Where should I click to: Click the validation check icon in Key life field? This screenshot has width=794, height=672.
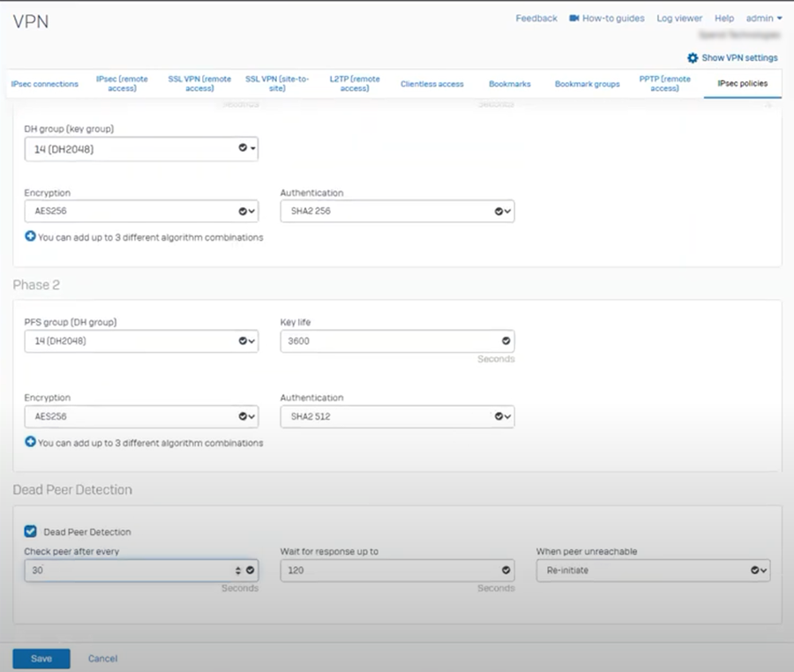tap(506, 340)
